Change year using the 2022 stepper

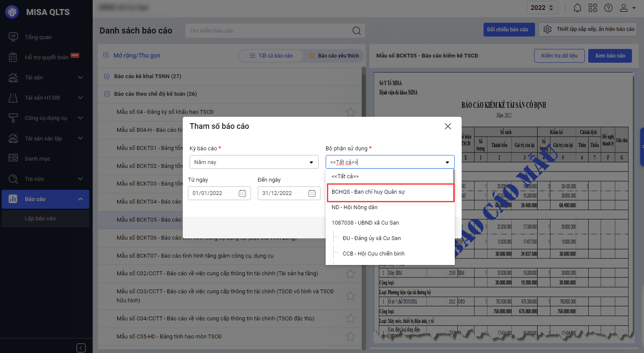pos(551,8)
